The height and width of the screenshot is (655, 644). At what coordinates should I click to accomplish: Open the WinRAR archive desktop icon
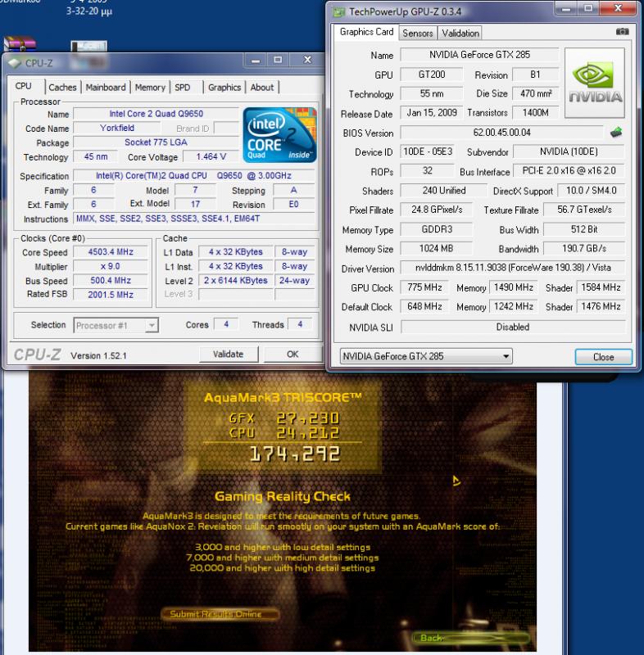click(x=19, y=43)
